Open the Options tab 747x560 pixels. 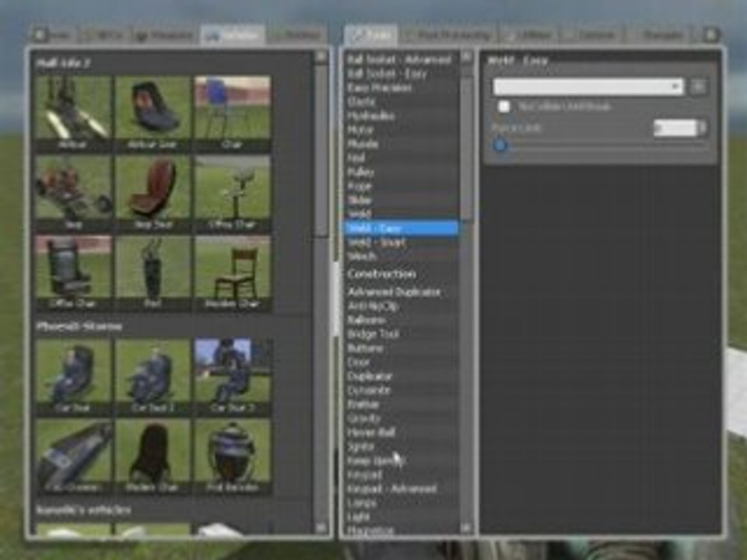[591, 35]
